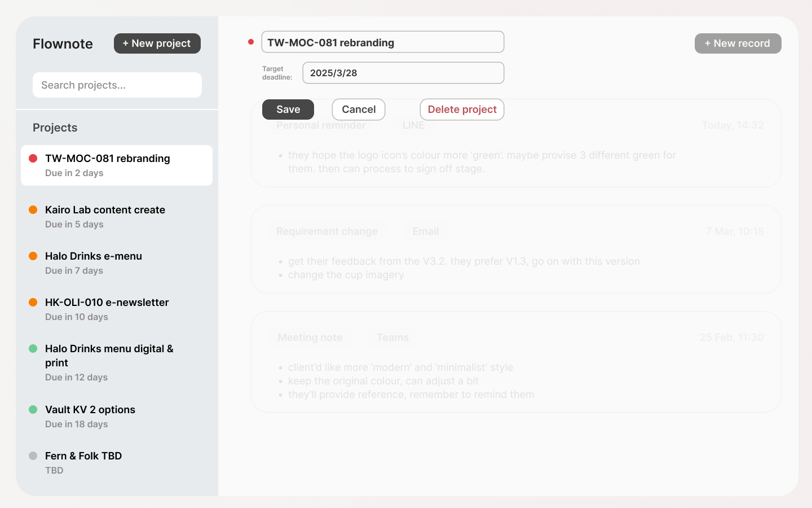Edit the project name text field

382,42
